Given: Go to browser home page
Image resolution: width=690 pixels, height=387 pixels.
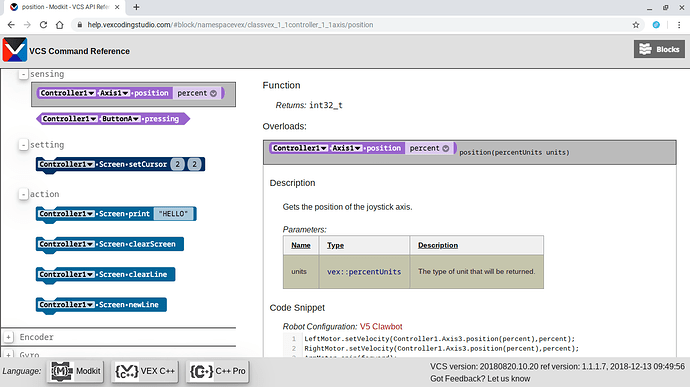Looking at the screenshot, I should (59, 25).
